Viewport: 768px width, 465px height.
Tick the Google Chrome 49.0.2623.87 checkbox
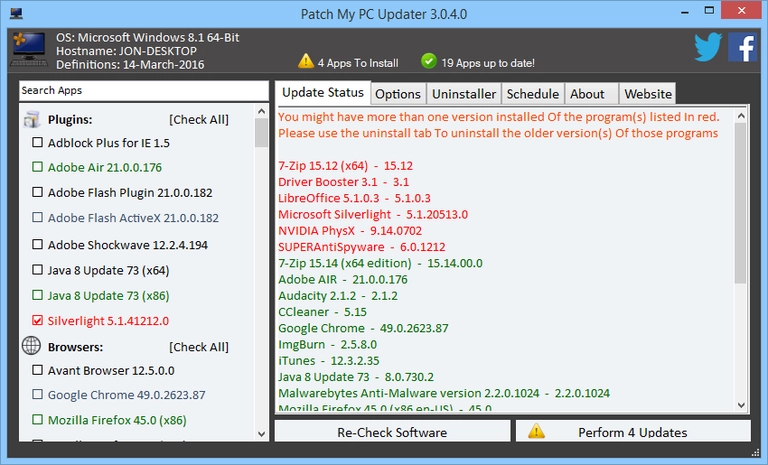coord(37,394)
